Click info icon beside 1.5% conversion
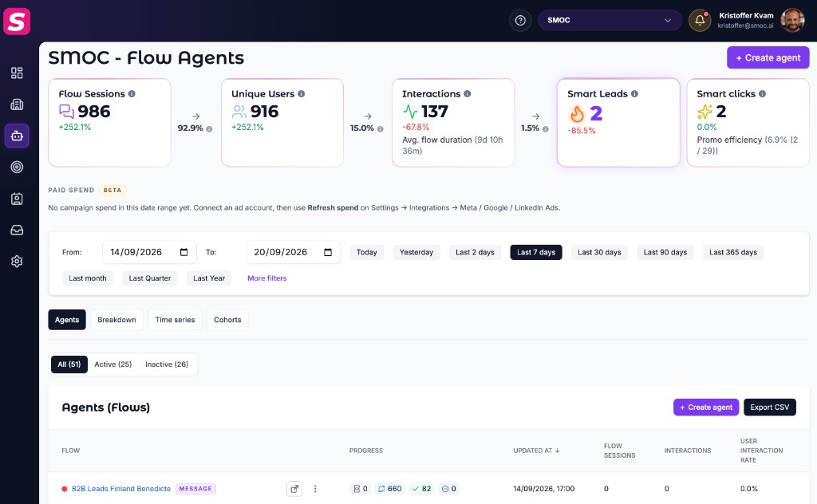 tap(546, 129)
